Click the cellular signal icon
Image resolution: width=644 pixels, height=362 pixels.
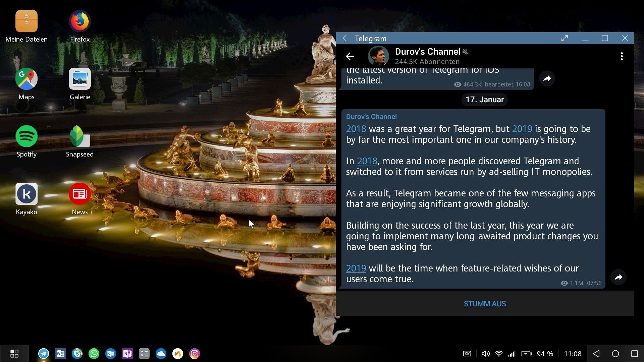(x=512, y=354)
